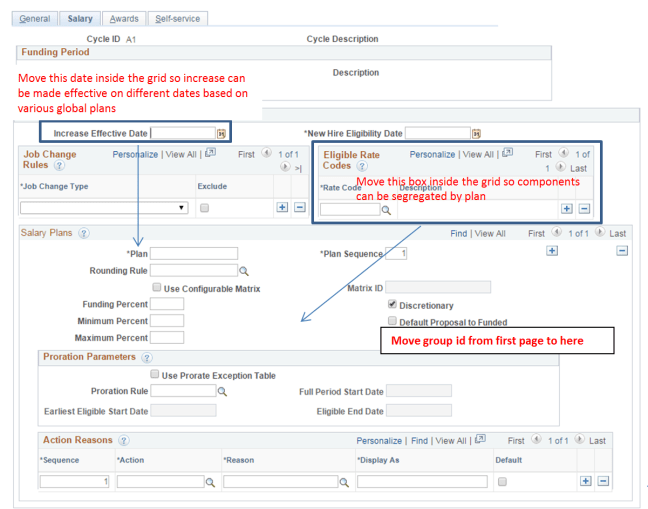Screen dimensions: 648x509
Task: Click Rounding Rule lookup magnifier
Action: click(x=243, y=270)
